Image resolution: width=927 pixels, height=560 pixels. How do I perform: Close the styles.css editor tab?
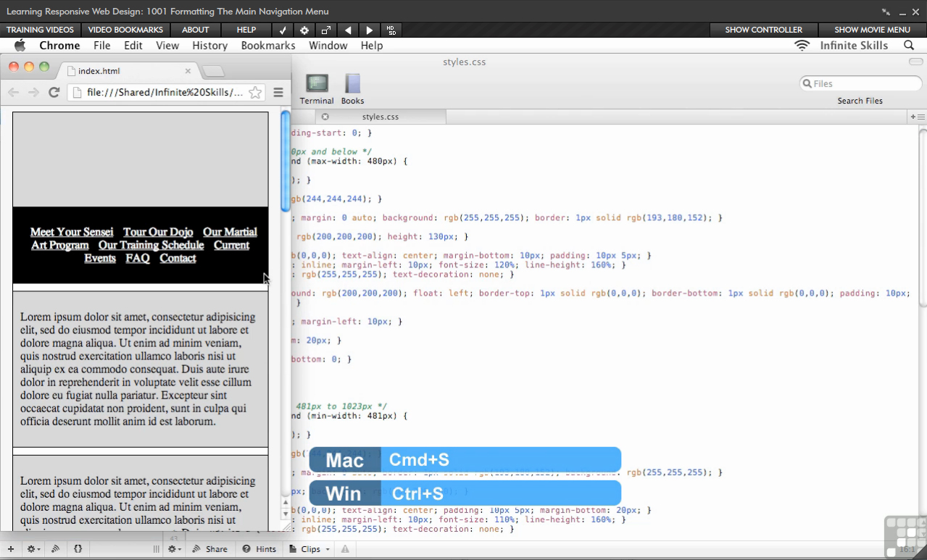tap(325, 116)
